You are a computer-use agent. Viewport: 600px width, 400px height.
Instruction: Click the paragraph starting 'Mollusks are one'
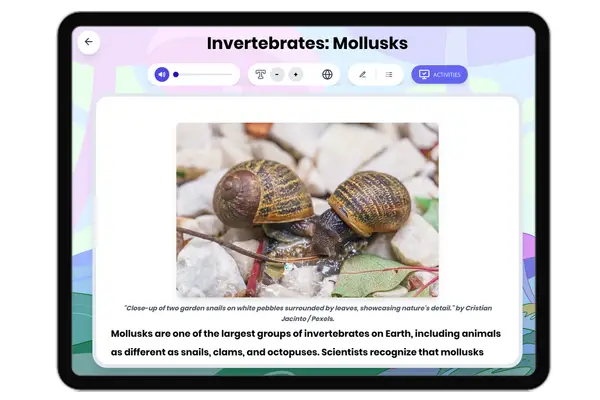306,343
